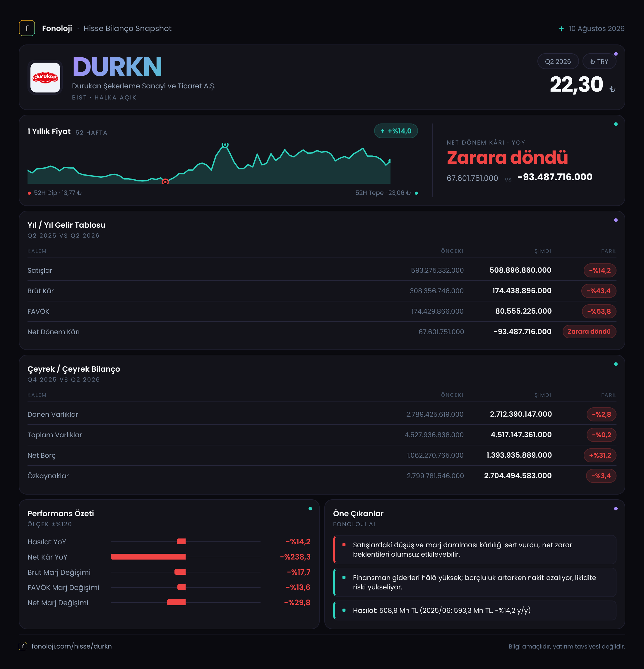Click the FAVÖK Marj Değişimi bar
The image size is (644, 669).
(x=182, y=587)
